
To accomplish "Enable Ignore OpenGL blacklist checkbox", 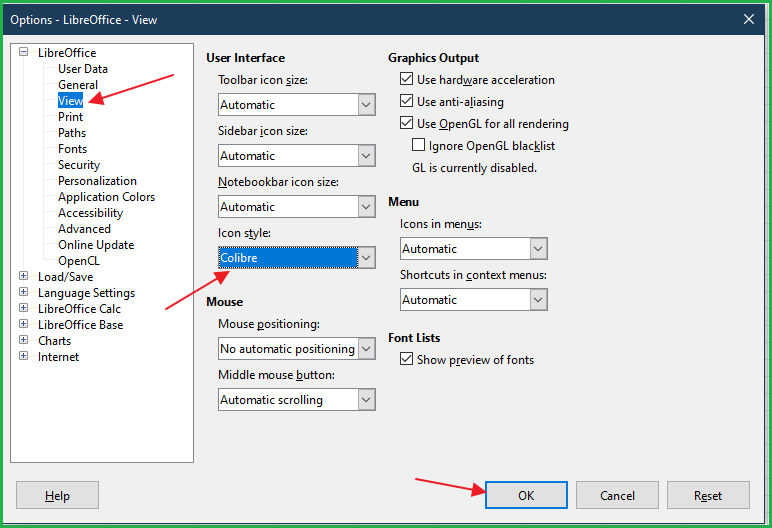I will click(x=420, y=146).
